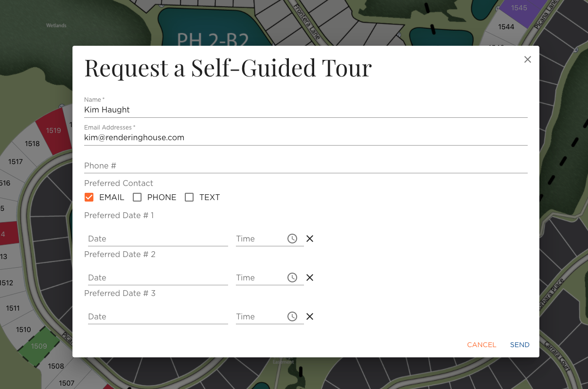Clear Preferred Date #2 with X icon
Image resolution: width=588 pixels, height=389 pixels.
click(310, 278)
